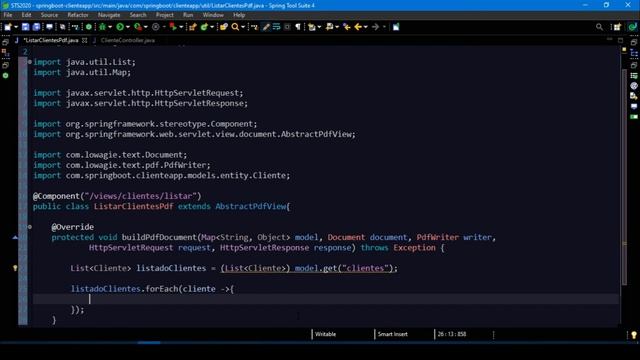640x360 pixels.
Task: Click the Previous Annotation icon
Action: (329, 27)
